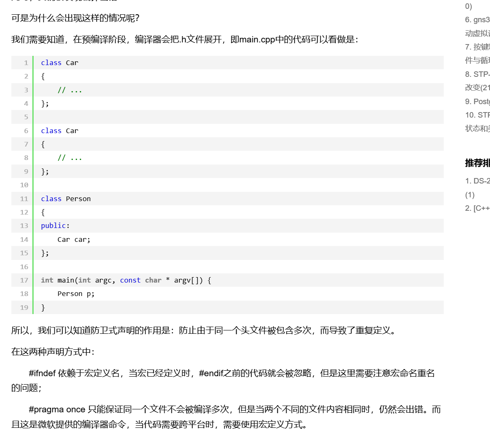Click "Person p;" on code line 18
This screenshot has height=448, width=490.
(76, 294)
